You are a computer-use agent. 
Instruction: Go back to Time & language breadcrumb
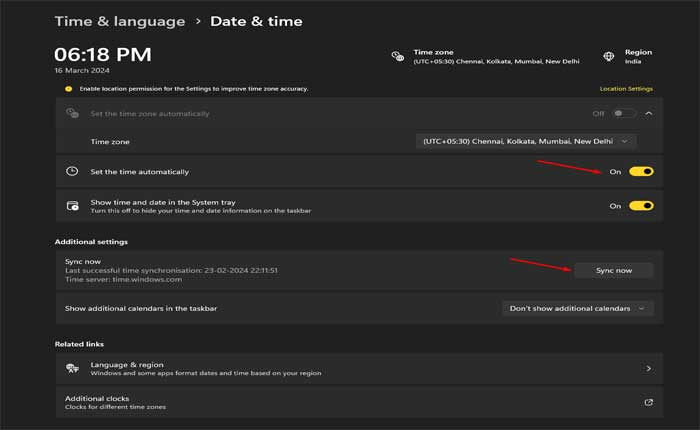(x=120, y=21)
